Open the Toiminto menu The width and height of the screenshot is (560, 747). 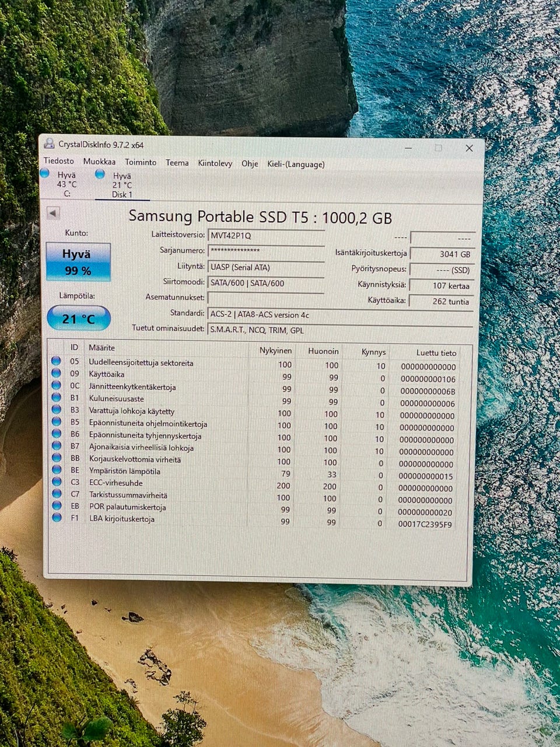[x=141, y=162]
